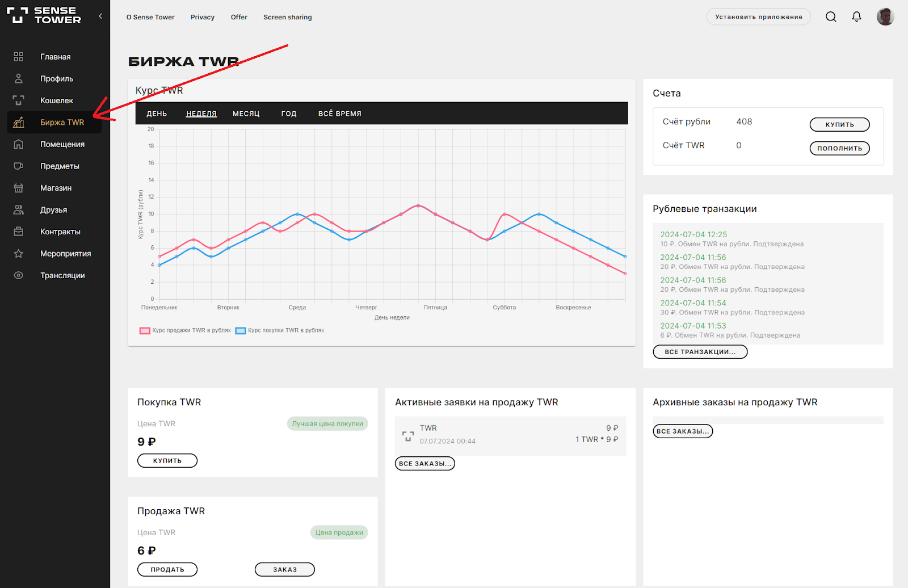Image resolution: width=908 pixels, height=588 pixels.
Task: Click the Магазин shop icon
Action: point(19,188)
